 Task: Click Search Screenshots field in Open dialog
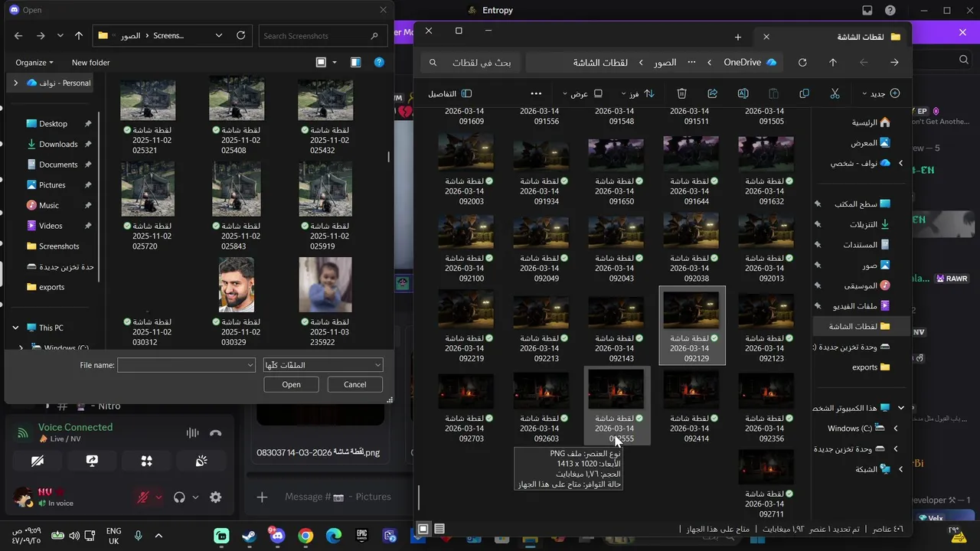click(322, 36)
